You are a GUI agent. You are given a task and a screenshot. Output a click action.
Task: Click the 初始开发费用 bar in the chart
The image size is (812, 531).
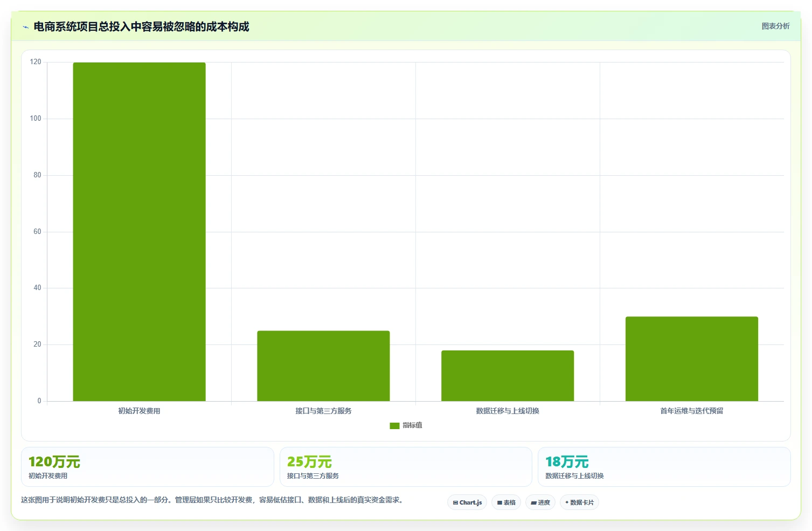click(139, 232)
